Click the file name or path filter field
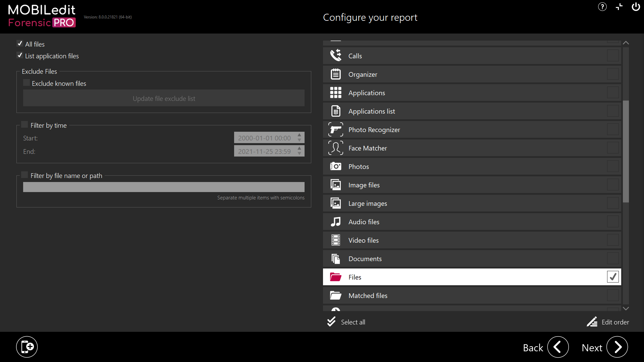The height and width of the screenshot is (362, 644). point(164,187)
